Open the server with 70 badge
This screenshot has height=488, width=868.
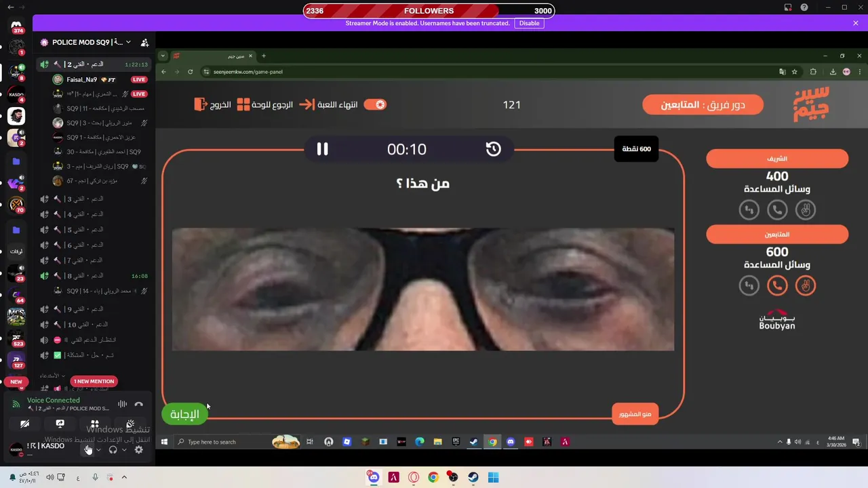coord(16,203)
